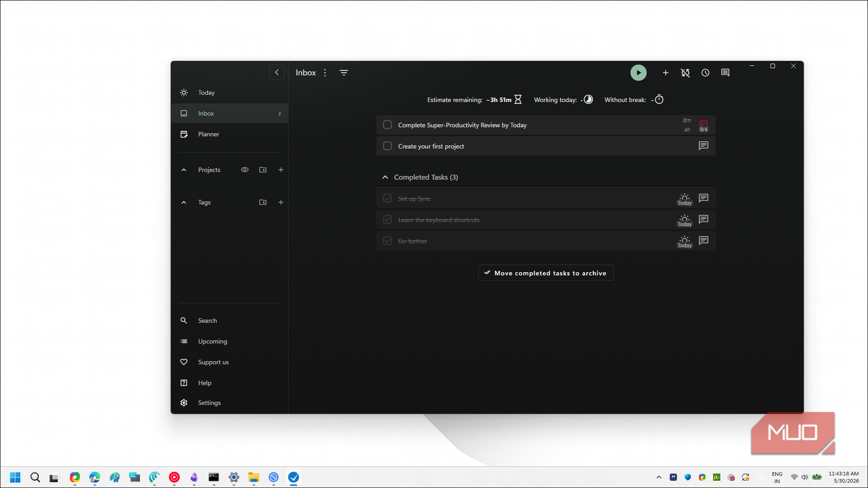This screenshot has height=488, width=868.
Task: Uncheck the Go further completed task
Action: tap(388, 241)
